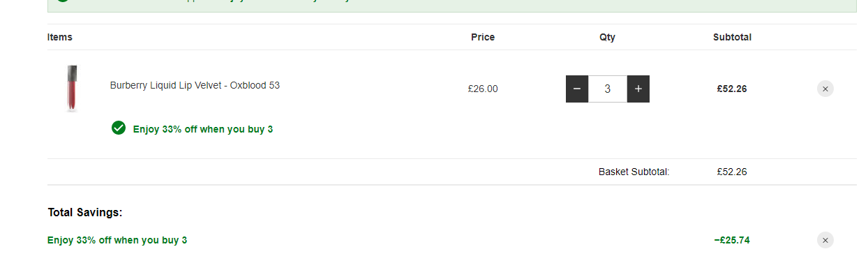868x263 pixels.
Task: Click the Total Savings heading
Action: (85, 212)
